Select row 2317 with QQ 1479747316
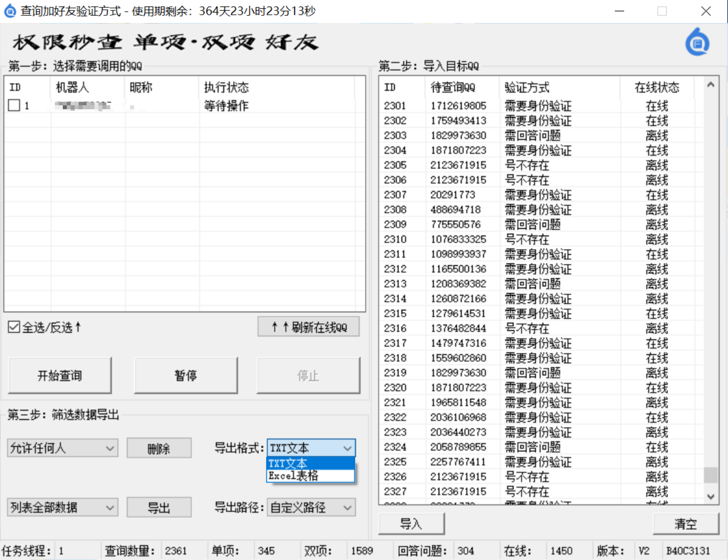The width and height of the screenshot is (728, 560). [541, 343]
